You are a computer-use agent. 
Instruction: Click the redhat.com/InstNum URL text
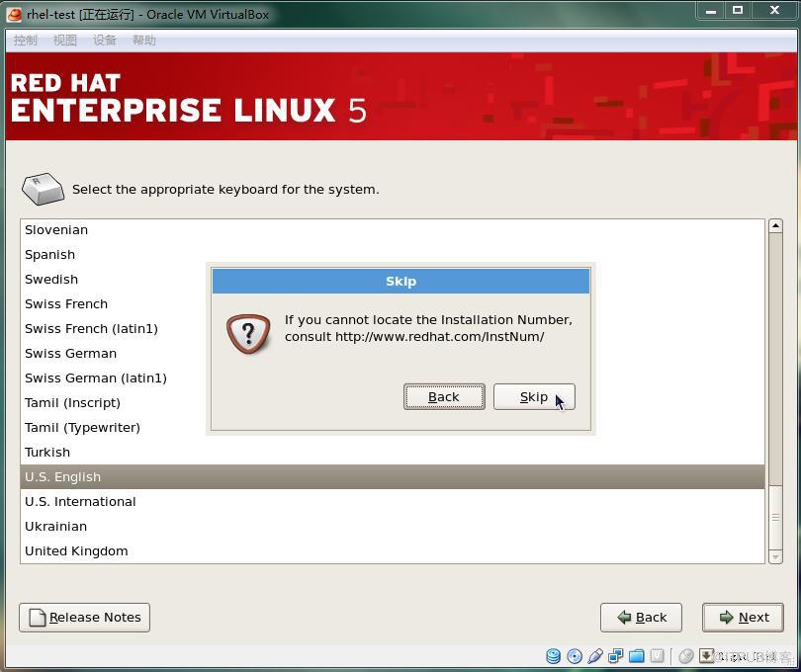pos(440,337)
